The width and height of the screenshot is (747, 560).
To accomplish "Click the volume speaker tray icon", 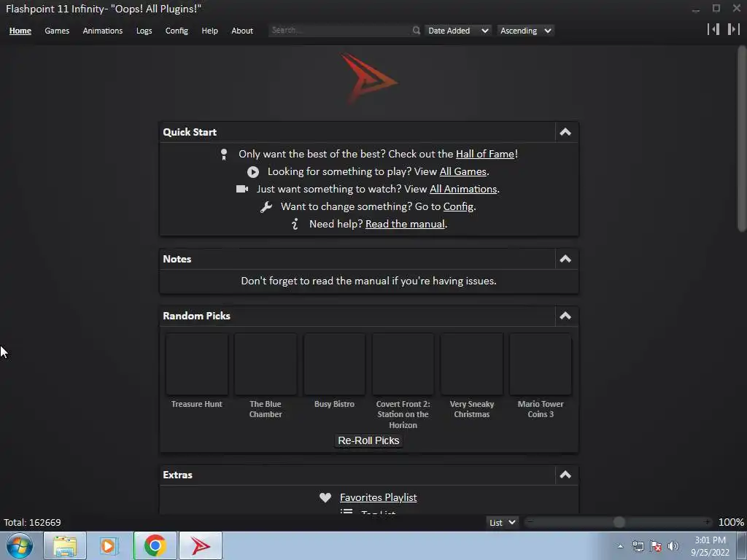I will tap(673, 546).
